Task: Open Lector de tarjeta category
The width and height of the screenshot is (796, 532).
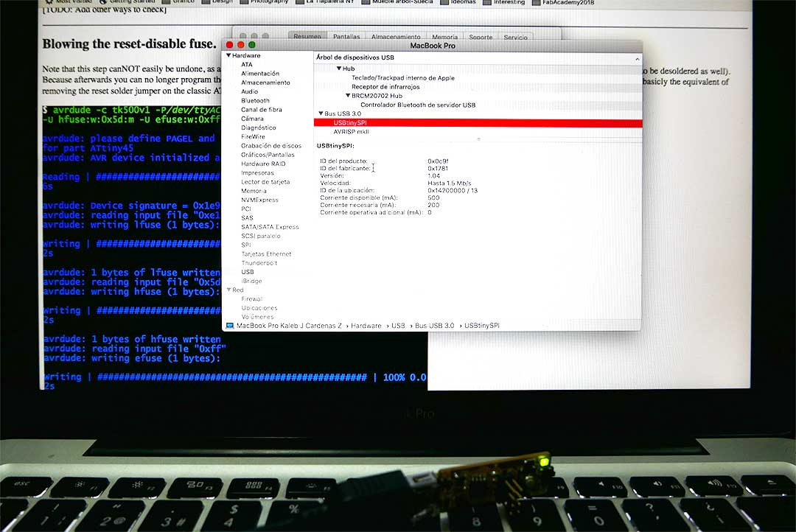Action: tap(265, 182)
